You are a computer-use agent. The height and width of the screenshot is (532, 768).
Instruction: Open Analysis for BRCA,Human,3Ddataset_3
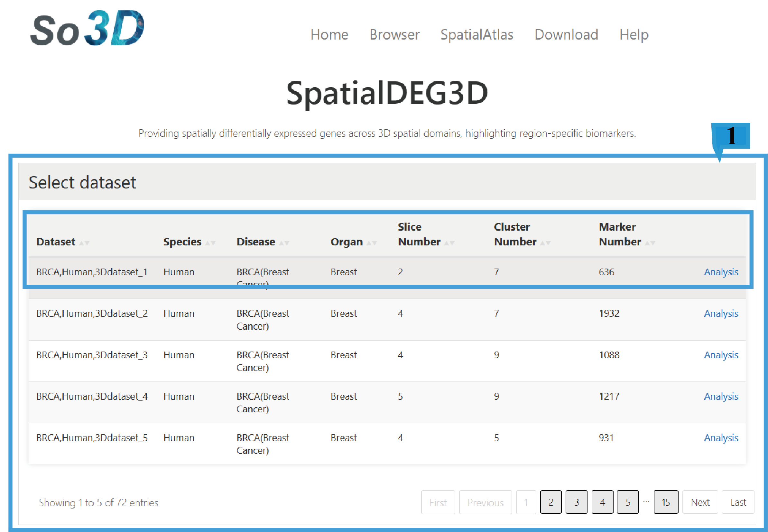721,355
